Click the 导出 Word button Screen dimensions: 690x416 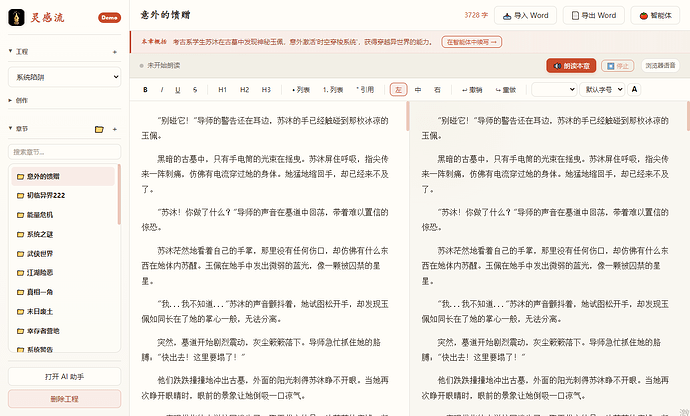pos(594,15)
